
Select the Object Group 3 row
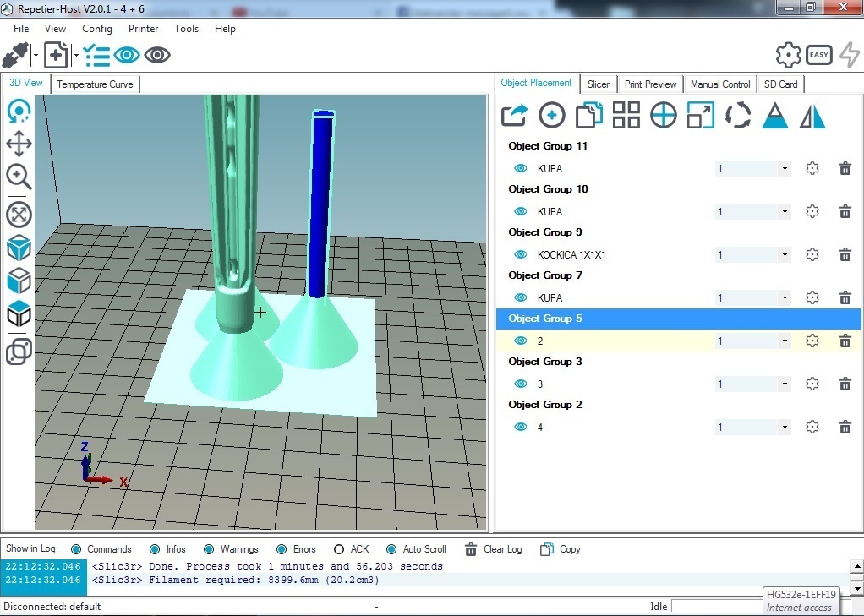click(x=545, y=362)
